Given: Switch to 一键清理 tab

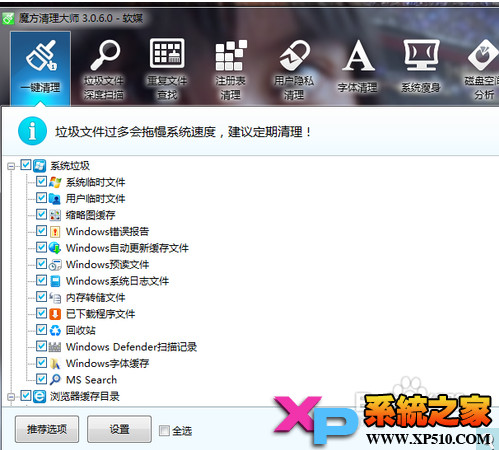Looking at the screenshot, I should click(x=40, y=68).
